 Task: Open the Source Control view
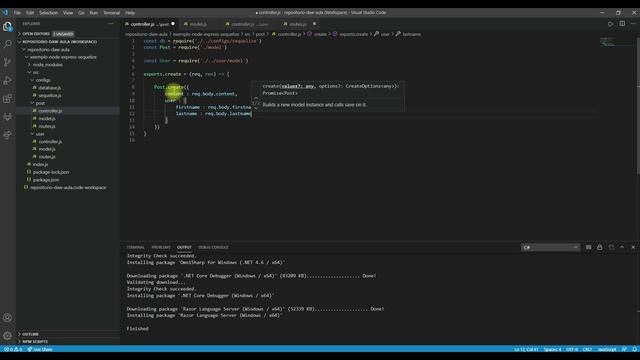click(x=7, y=62)
